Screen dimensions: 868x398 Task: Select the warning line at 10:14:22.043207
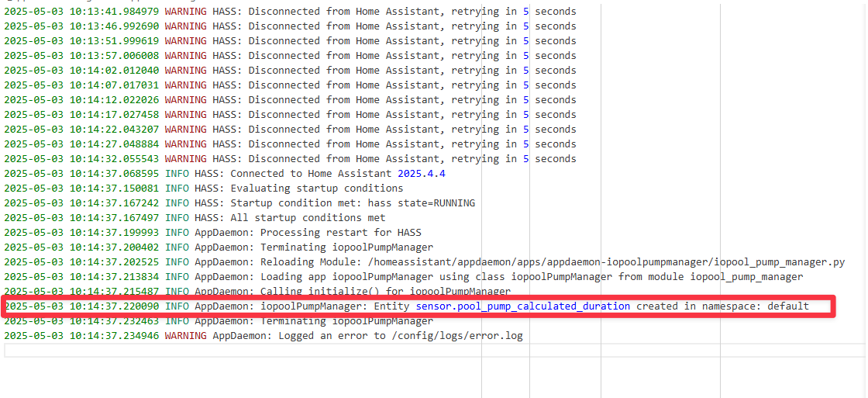pos(290,129)
